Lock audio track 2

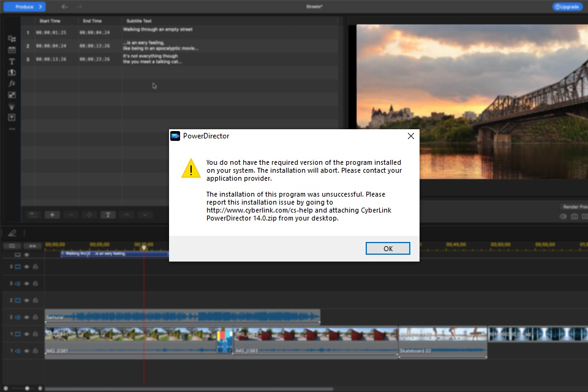coord(36,317)
